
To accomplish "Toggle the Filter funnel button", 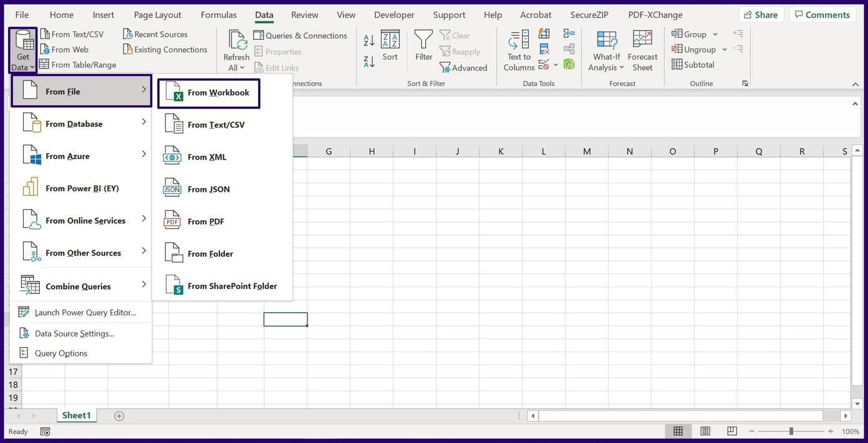I will tap(424, 45).
